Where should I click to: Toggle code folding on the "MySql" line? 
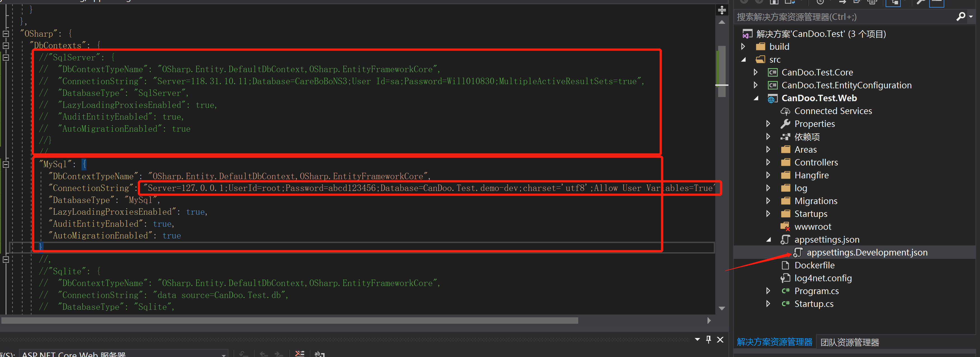pyautogui.click(x=6, y=165)
